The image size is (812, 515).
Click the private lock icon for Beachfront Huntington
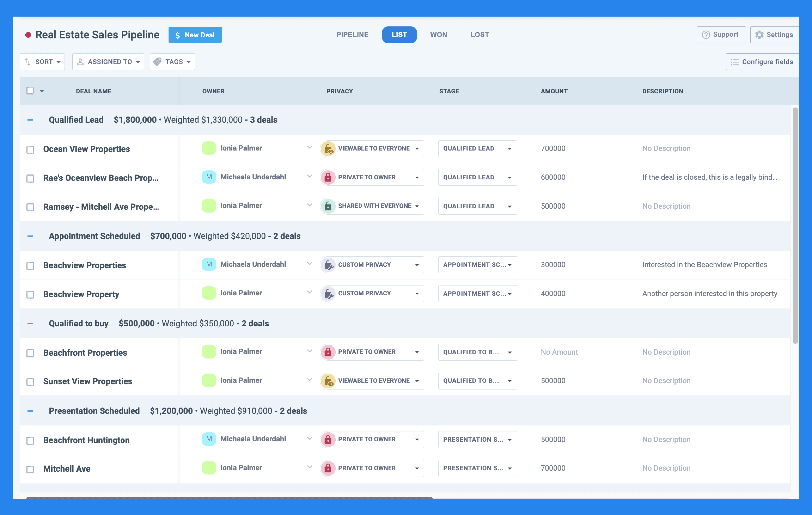click(328, 440)
